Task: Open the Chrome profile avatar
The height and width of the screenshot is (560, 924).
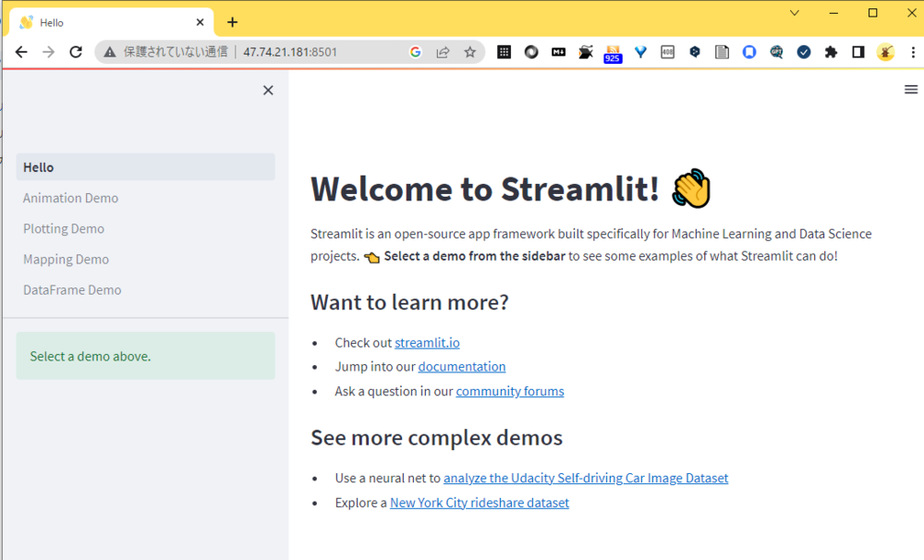Action: [x=885, y=53]
